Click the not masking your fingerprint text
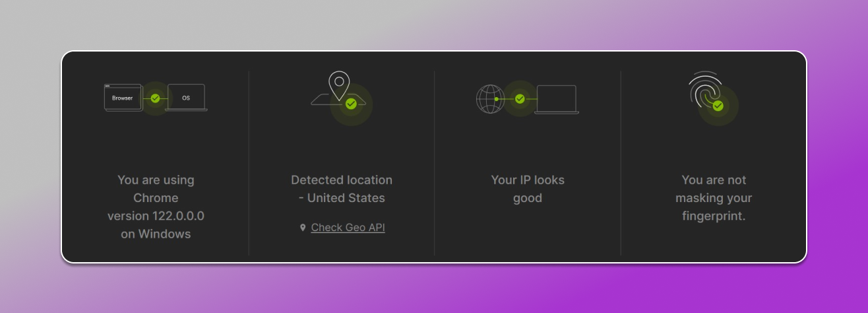Screen dimensions: 868x313 click(714, 197)
